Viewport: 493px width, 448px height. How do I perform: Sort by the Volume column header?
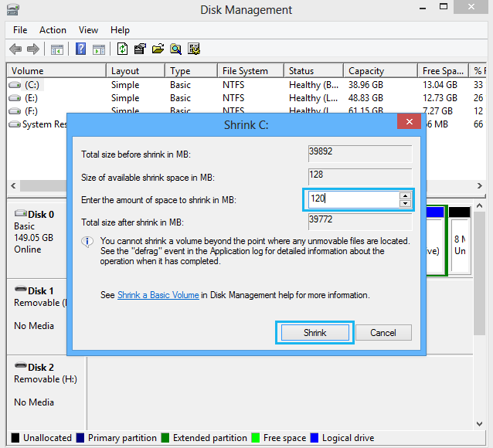click(x=56, y=71)
